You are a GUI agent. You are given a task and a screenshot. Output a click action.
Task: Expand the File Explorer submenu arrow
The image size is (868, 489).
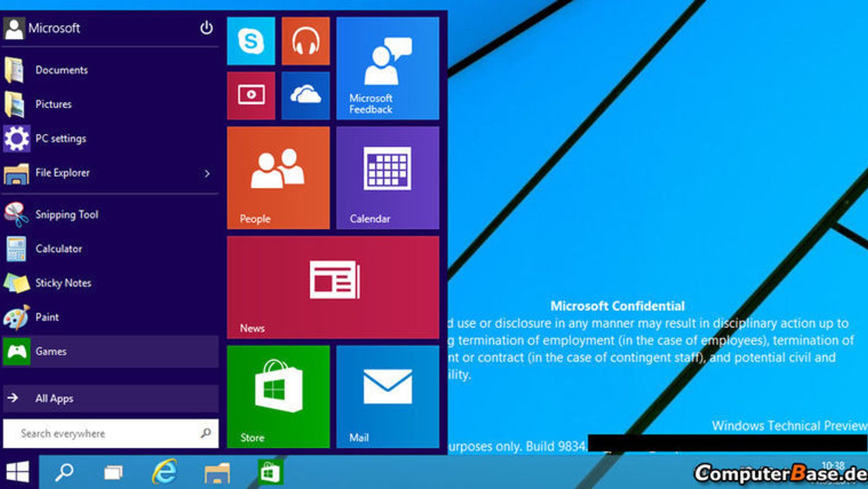[x=207, y=173]
